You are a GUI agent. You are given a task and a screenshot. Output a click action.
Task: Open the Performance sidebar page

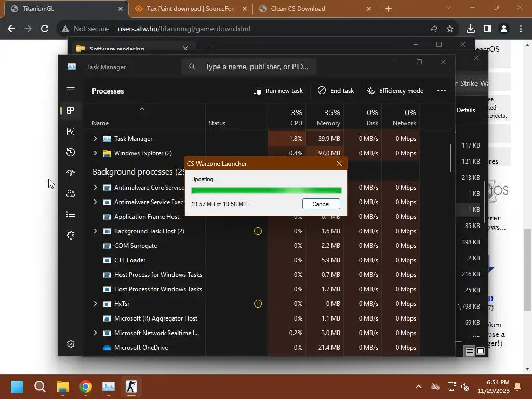click(x=71, y=131)
